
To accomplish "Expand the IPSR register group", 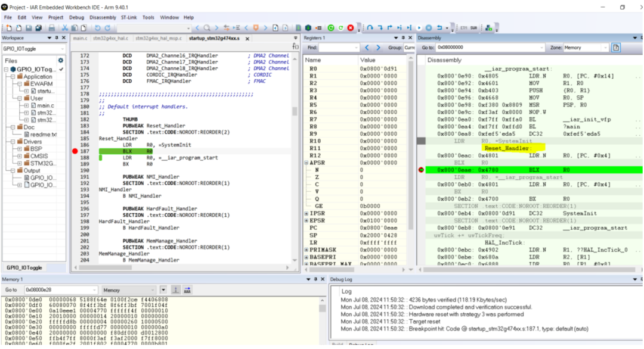I will coord(306,213).
